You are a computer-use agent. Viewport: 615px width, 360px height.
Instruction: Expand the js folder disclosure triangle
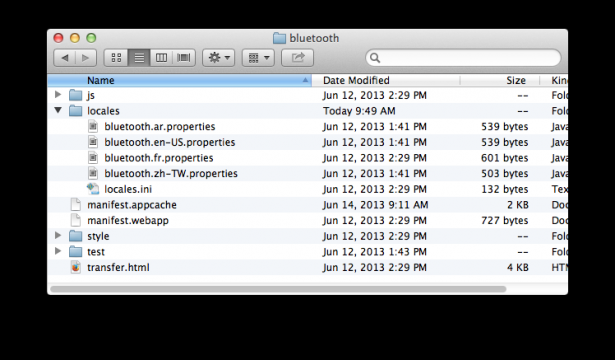[58, 95]
